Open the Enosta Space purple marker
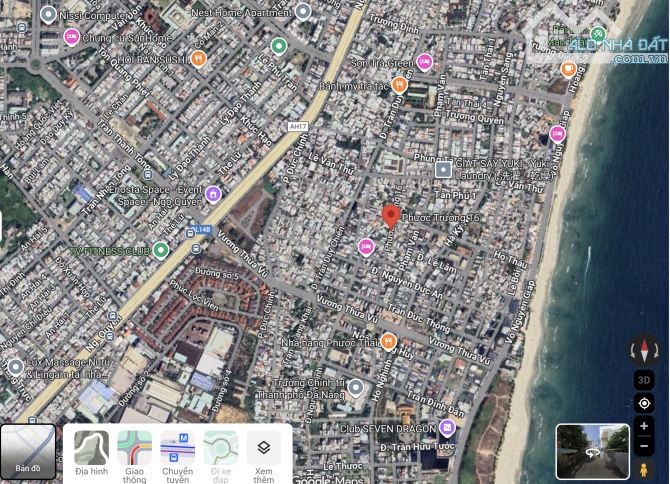This screenshot has height=484, width=670. coord(213,194)
